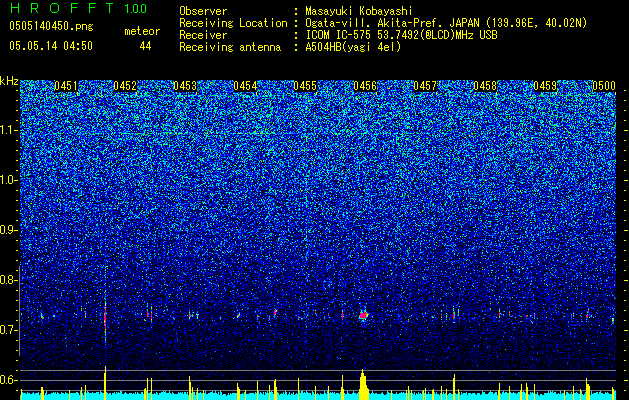This screenshot has width=629, height=400.
Task: Click the ICOM IC-575 receiver text
Action: pos(401,35)
